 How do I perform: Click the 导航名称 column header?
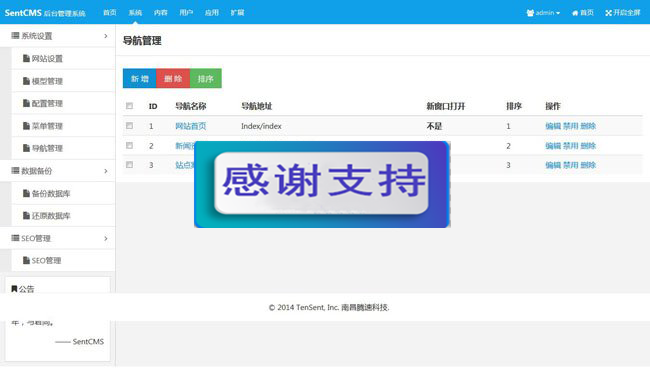(191, 106)
